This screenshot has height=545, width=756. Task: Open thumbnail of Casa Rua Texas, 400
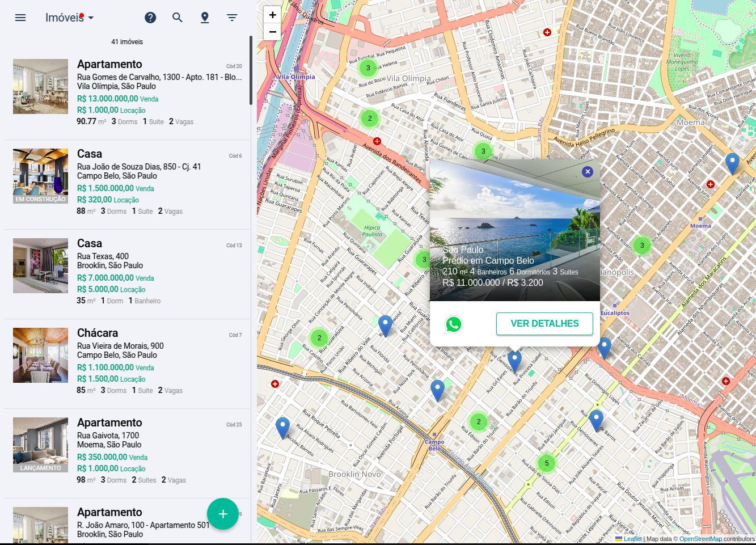pyautogui.click(x=40, y=265)
